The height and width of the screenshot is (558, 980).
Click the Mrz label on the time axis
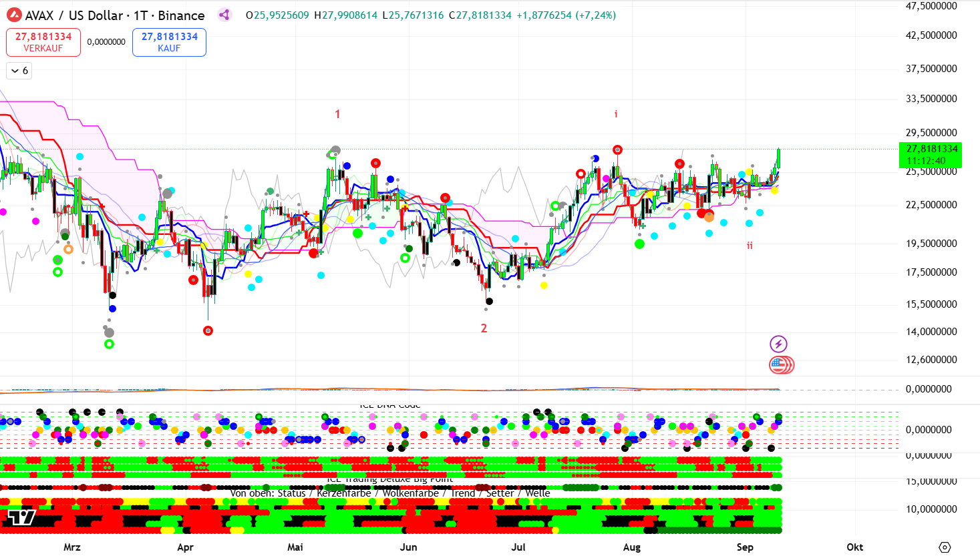click(72, 547)
